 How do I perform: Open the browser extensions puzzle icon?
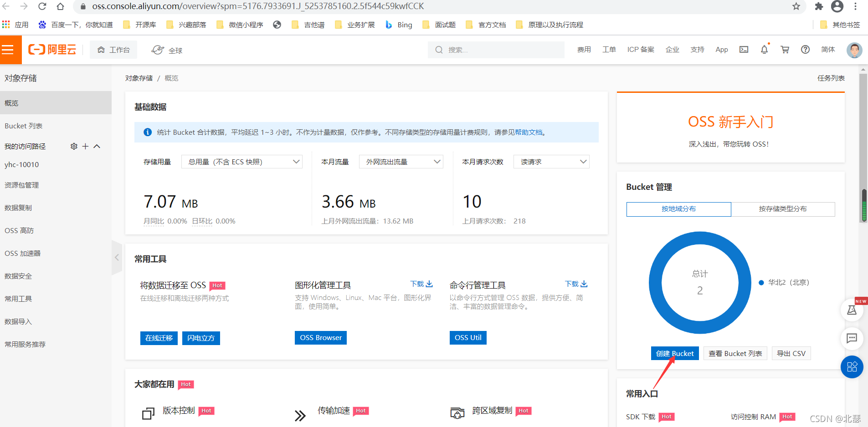819,6
